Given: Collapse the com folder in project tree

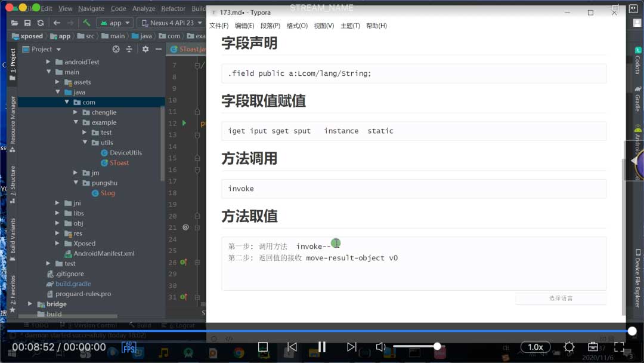Looking at the screenshot, I should [67, 102].
